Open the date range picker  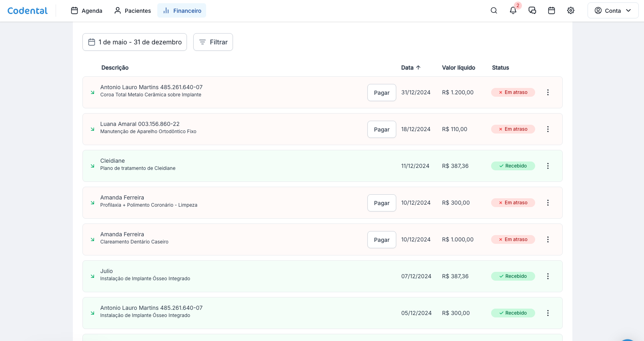click(x=134, y=42)
